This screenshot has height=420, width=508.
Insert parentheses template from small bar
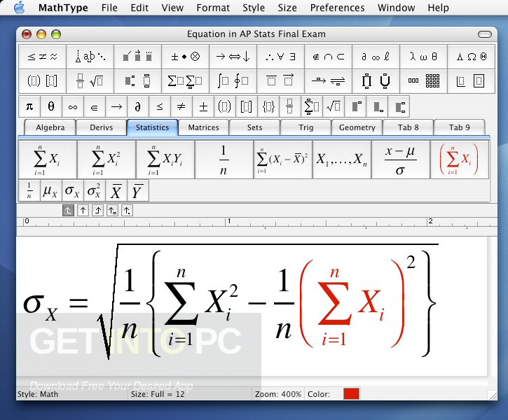coord(225,106)
